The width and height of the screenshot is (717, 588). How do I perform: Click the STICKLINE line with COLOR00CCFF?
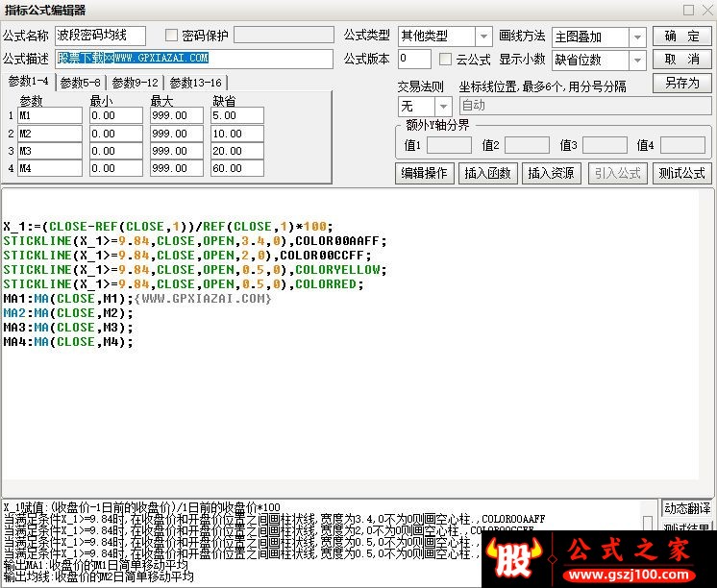[x=187, y=256]
